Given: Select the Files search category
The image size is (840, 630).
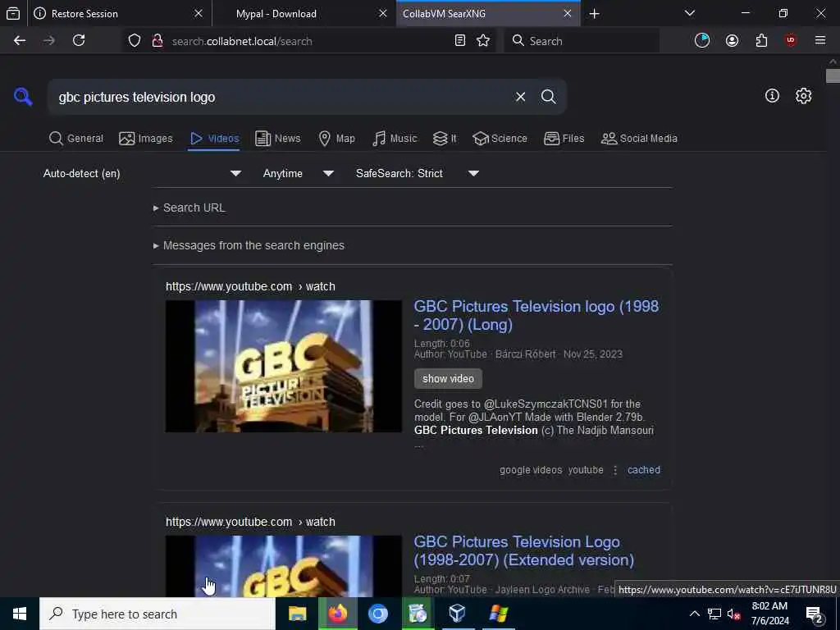Looking at the screenshot, I should click(x=564, y=139).
